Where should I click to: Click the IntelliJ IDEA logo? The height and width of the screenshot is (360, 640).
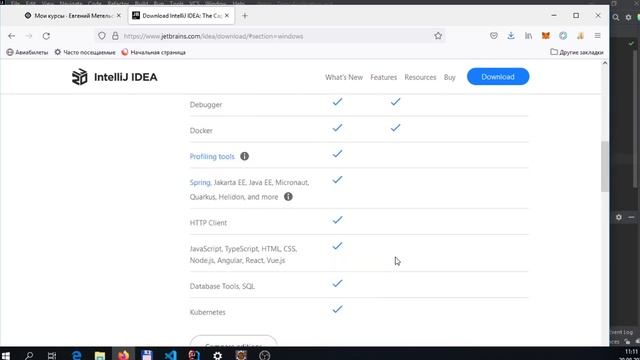[114, 77]
